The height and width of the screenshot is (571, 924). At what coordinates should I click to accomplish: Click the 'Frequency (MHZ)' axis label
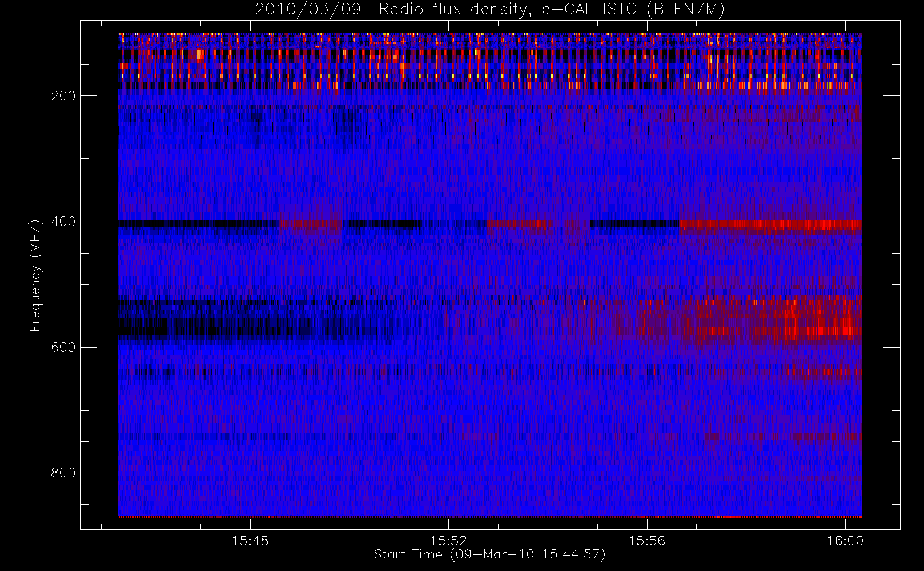(35, 275)
